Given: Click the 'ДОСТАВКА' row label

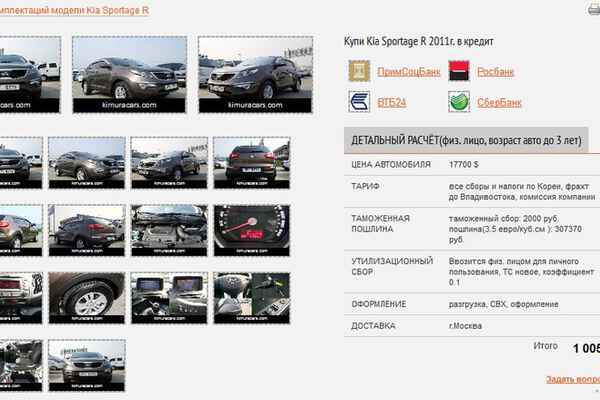Looking at the screenshot, I should tap(373, 326).
